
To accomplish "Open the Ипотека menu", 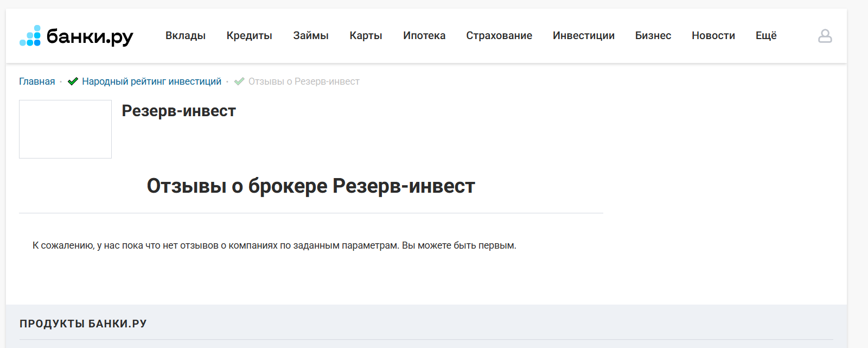I will coord(424,36).
